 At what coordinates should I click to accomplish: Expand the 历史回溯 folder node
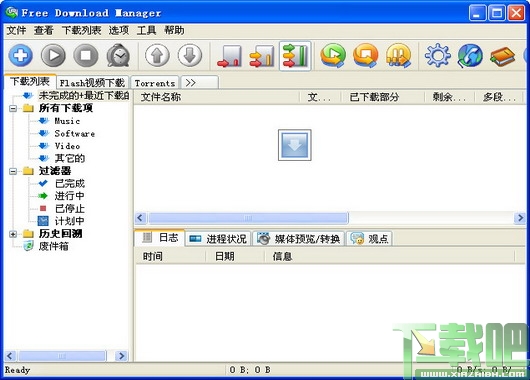coord(13,234)
